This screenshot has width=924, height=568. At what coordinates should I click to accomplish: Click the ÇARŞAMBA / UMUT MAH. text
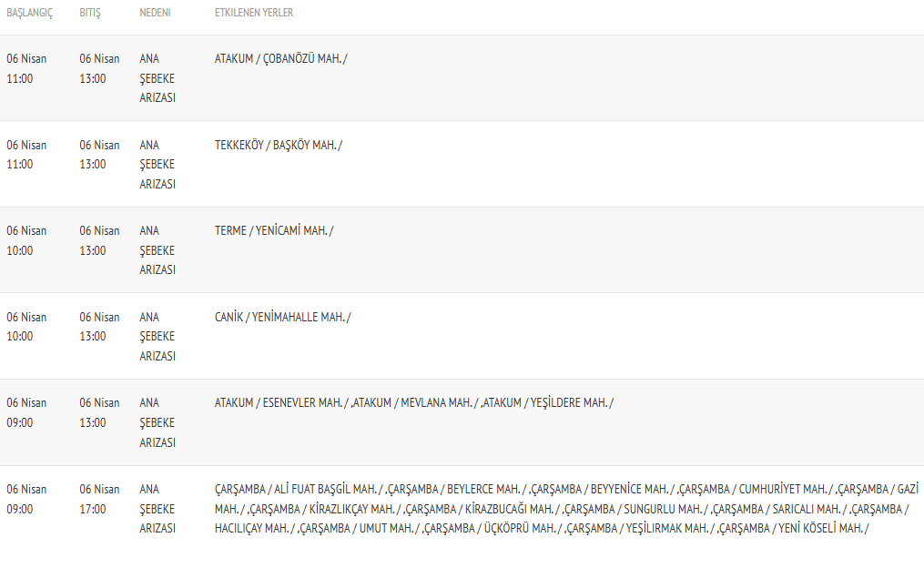358,529
